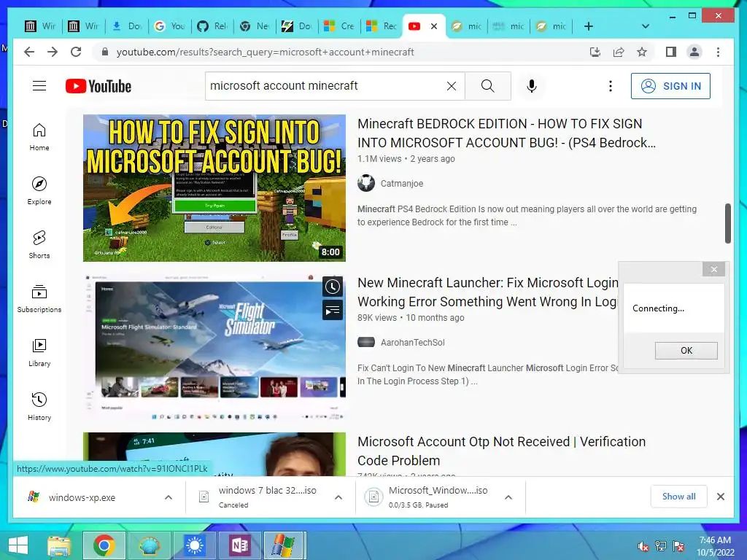Click Watch later clock on Flight Simulator thumbnail
The image size is (747, 560).
[333, 287]
